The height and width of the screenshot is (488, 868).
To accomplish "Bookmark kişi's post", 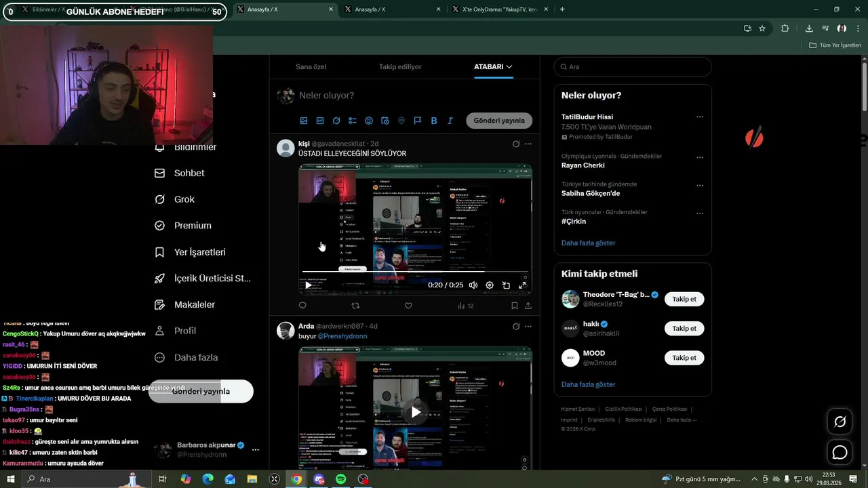I will pos(515,306).
